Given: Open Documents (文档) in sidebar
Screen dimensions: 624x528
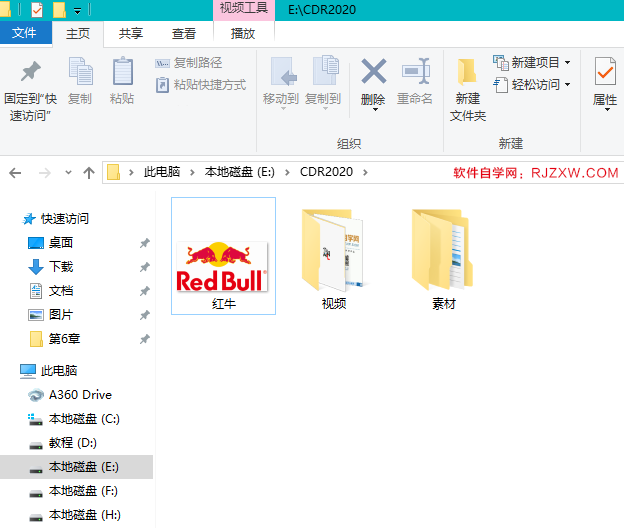Looking at the screenshot, I should (x=51, y=291).
